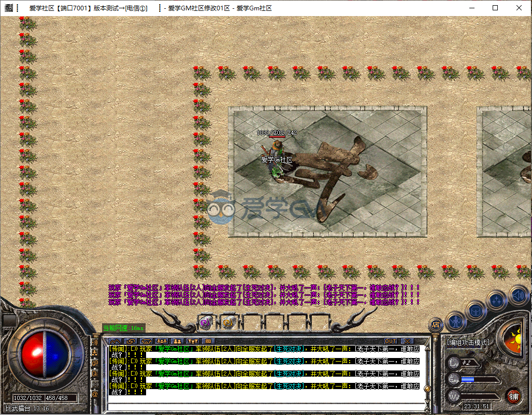Select empty quick slot 3

(x=252, y=322)
